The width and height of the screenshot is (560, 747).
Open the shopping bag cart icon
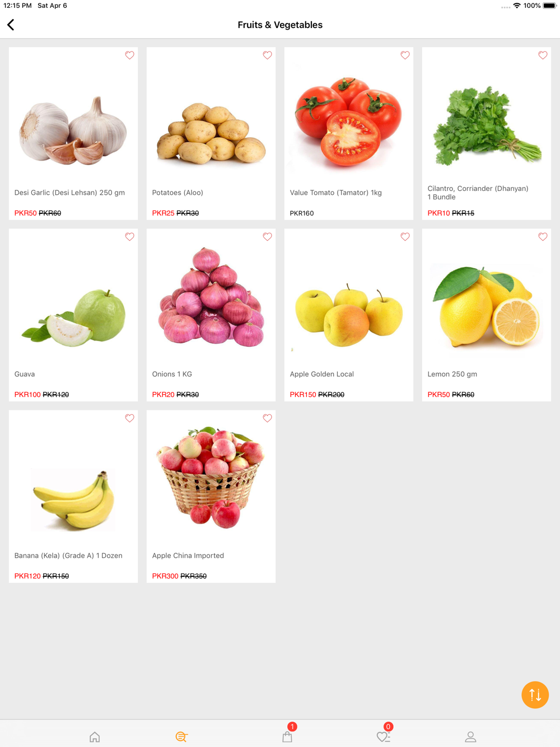click(x=288, y=736)
